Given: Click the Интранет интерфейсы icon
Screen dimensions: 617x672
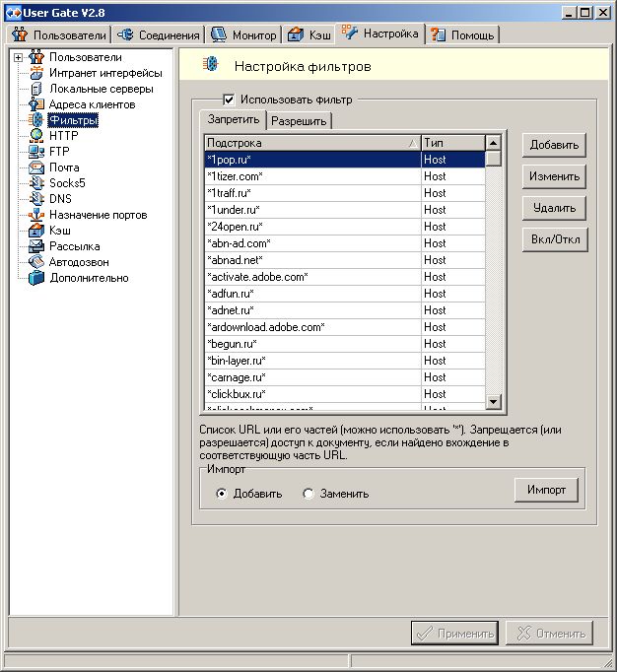Looking at the screenshot, I should (36, 73).
